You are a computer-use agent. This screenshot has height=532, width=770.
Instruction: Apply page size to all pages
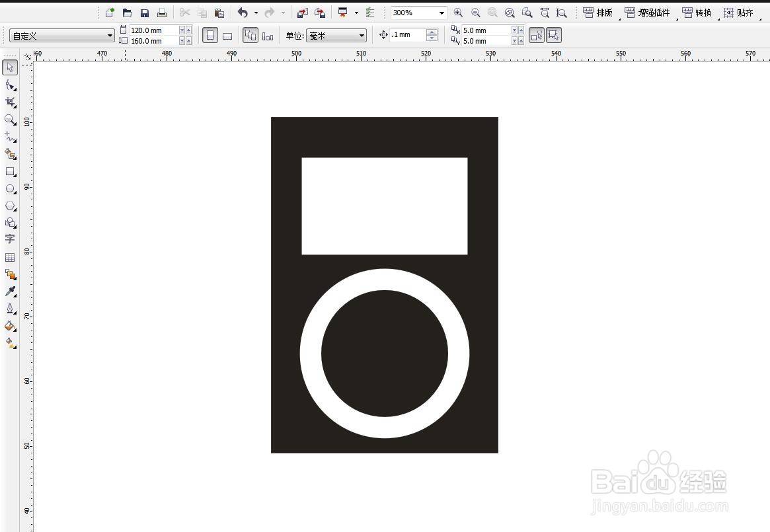(x=250, y=36)
